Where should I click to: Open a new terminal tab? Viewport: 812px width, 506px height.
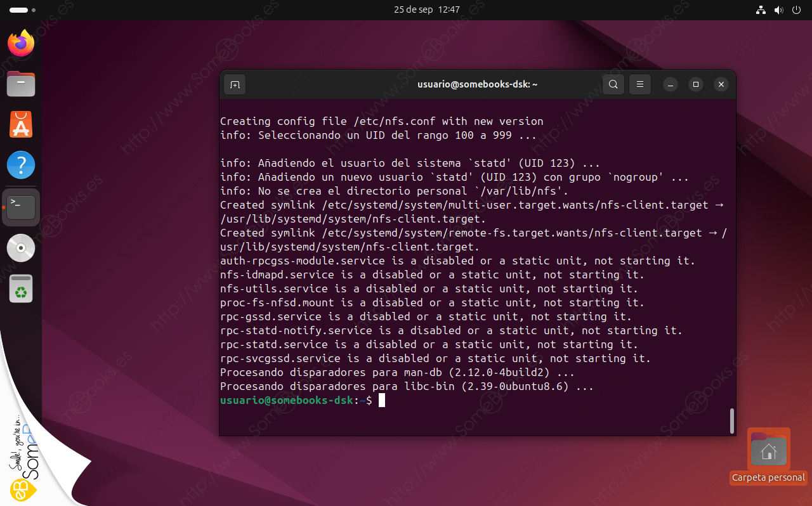(x=235, y=84)
